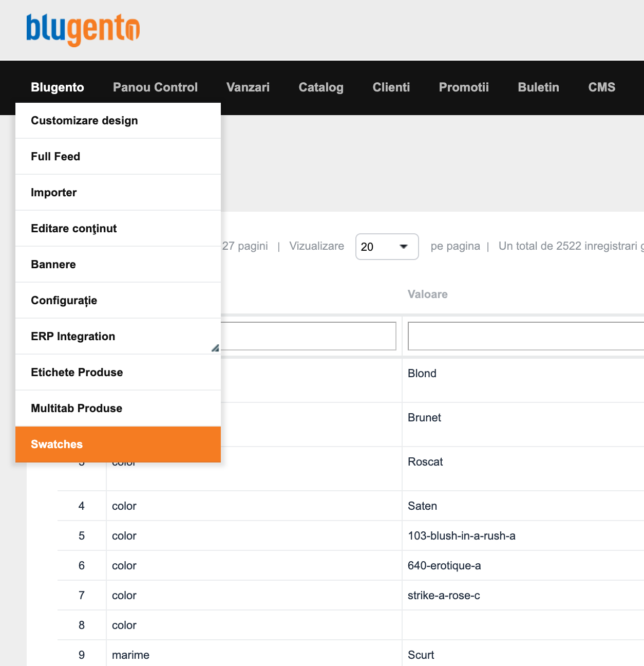This screenshot has height=666, width=644.
Task: Select Customizare design from dropdown menu
Action: (118, 121)
